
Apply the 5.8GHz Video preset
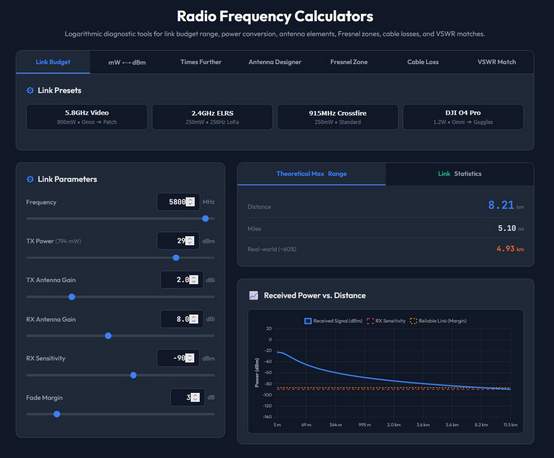pyautogui.click(x=87, y=117)
